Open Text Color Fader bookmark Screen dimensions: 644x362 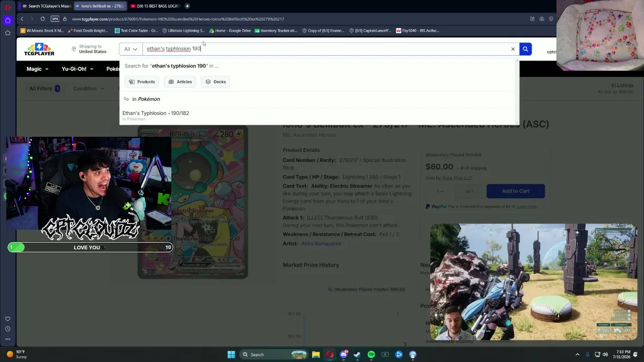click(x=136, y=31)
